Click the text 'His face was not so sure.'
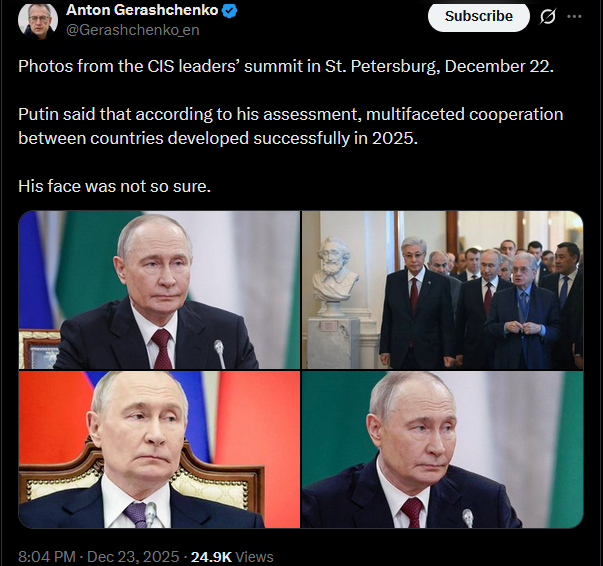The height and width of the screenshot is (566, 603). tap(115, 186)
